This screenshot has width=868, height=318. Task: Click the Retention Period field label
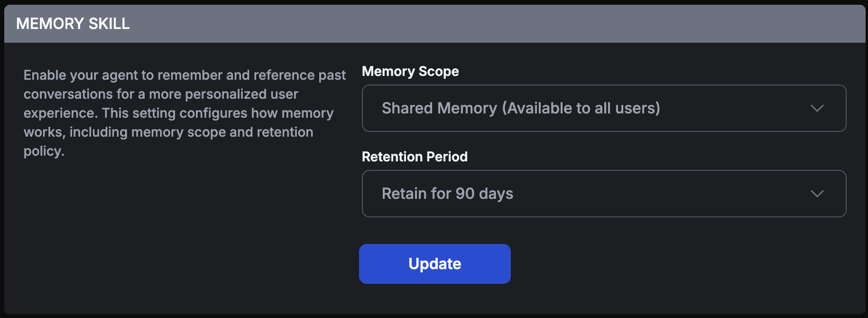point(415,157)
